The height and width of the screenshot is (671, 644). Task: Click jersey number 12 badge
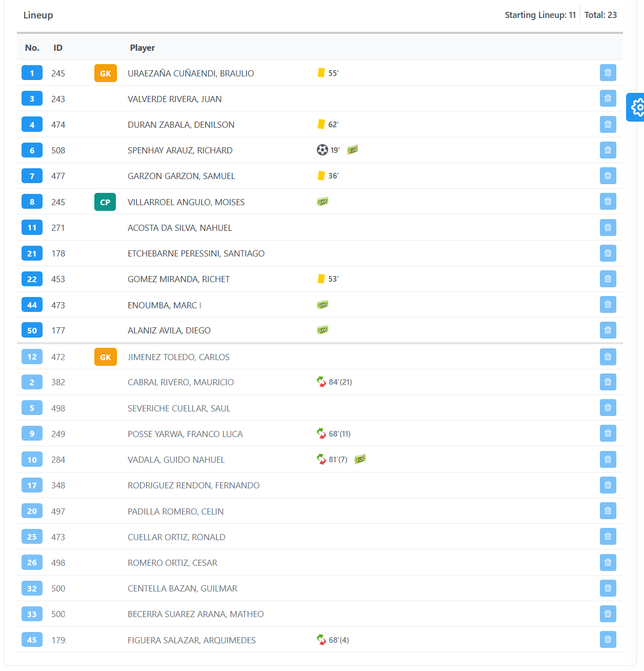(x=32, y=357)
